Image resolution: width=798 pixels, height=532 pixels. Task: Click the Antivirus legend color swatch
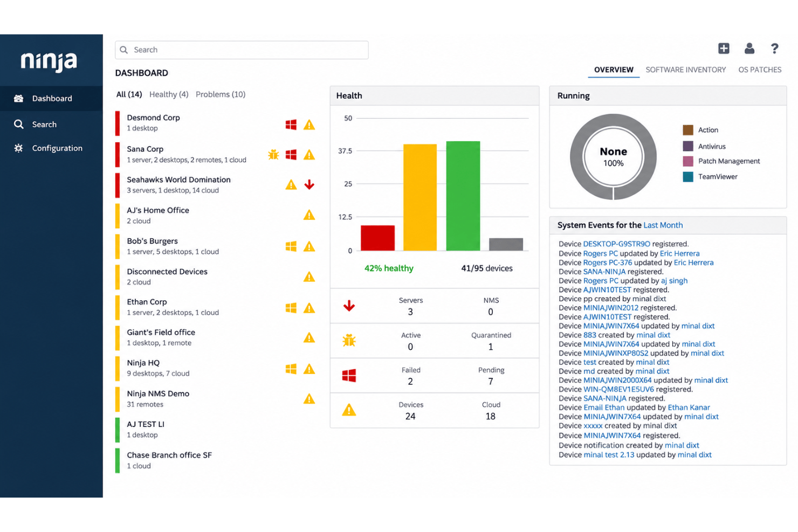click(688, 146)
